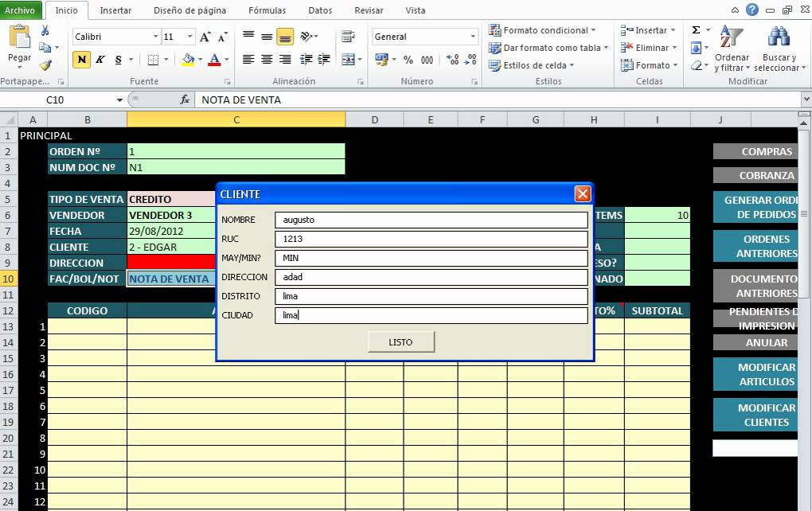Switch to Diseño de página tab
812x511 pixels.
(x=189, y=10)
